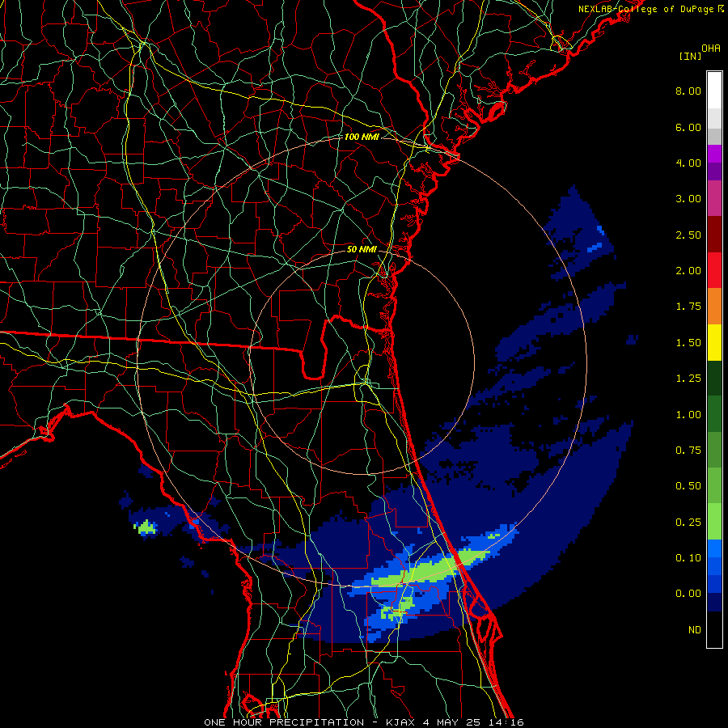The image size is (728, 728).
Task: Click the 0.50 legend value
Action: (x=688, y=486)
